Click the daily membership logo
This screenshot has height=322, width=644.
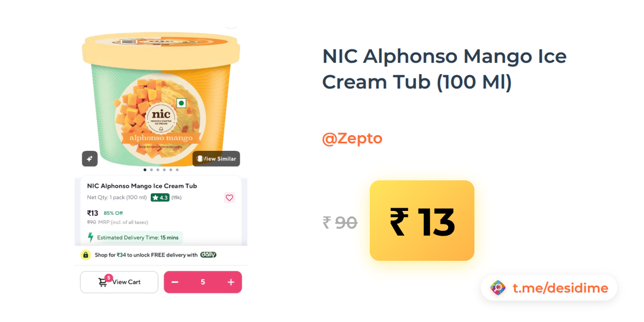point(208,255)
